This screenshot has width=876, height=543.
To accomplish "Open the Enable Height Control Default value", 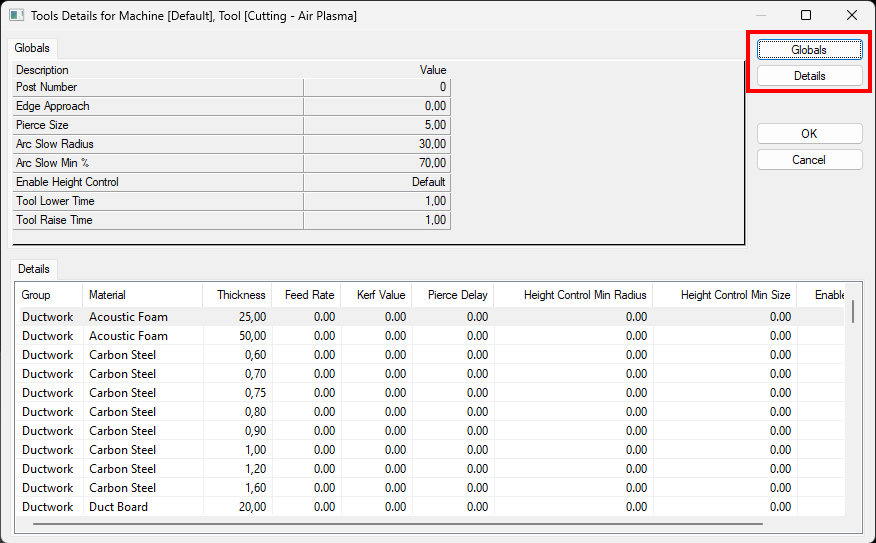I will tap(377, 182).
